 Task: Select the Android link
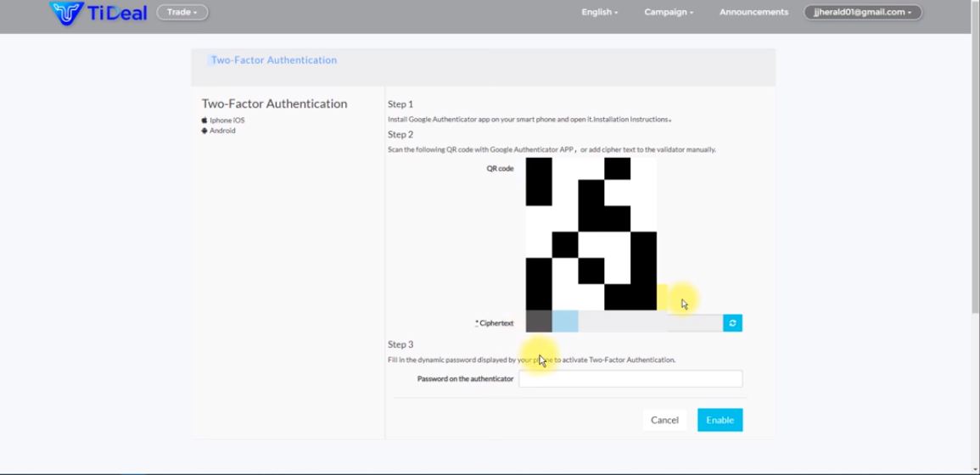click(x=222, y=131)
